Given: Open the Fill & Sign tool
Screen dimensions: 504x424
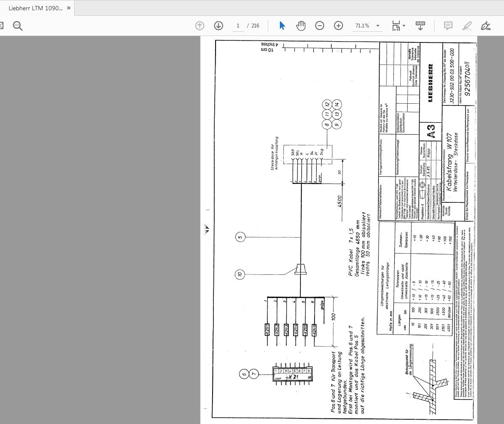Looking at the screenshot, I should tap(486, 26).
